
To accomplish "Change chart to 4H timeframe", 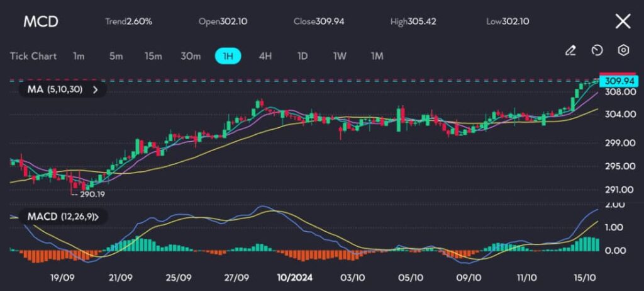I will coord(265,56).
